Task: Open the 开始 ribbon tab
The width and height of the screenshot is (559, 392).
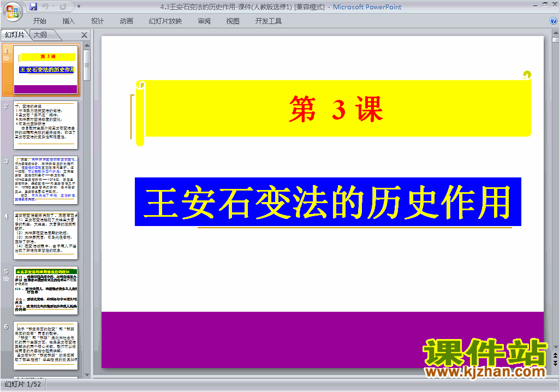Action: tap(39, 21)
